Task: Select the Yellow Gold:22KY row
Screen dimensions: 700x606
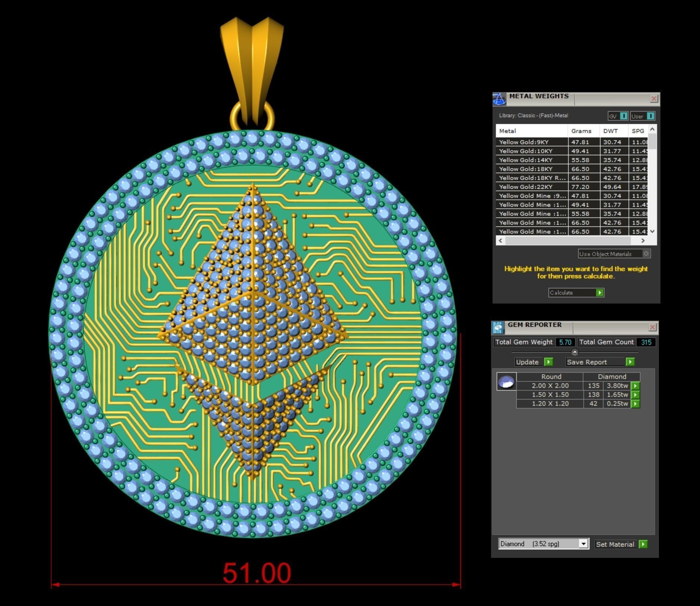Action: click(572, 187)
